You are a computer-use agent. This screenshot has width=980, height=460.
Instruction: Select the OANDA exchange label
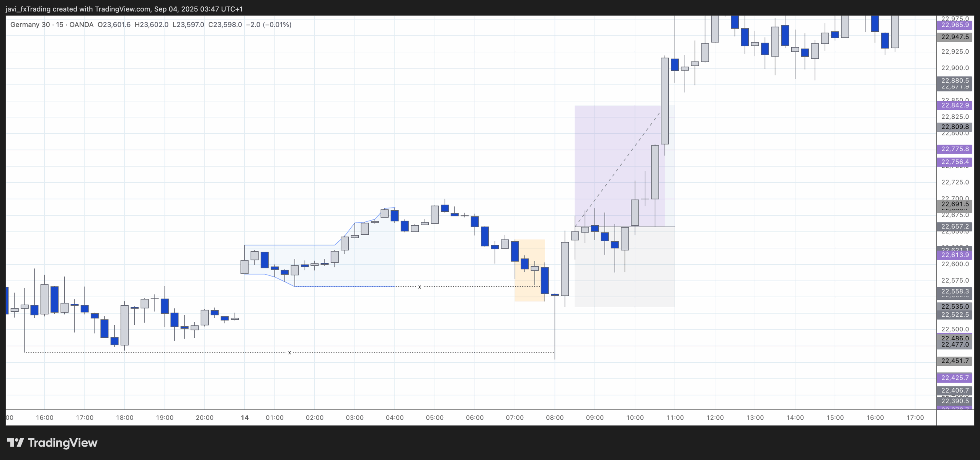[x=81, y=25]
